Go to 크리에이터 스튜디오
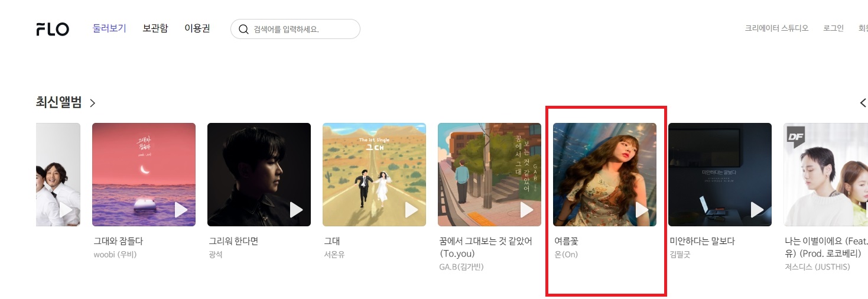The image size is (868, 299). pyautogui.click(x=776, y=28)
